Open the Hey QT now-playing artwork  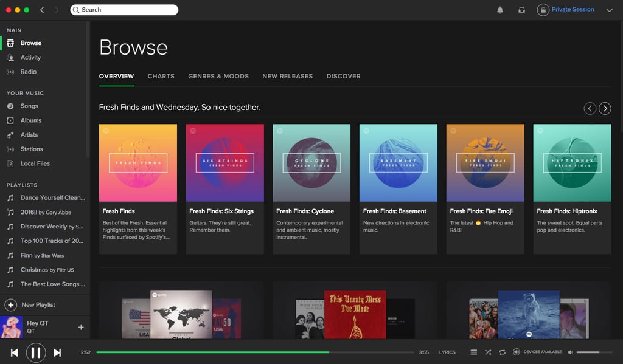point(11,327)
